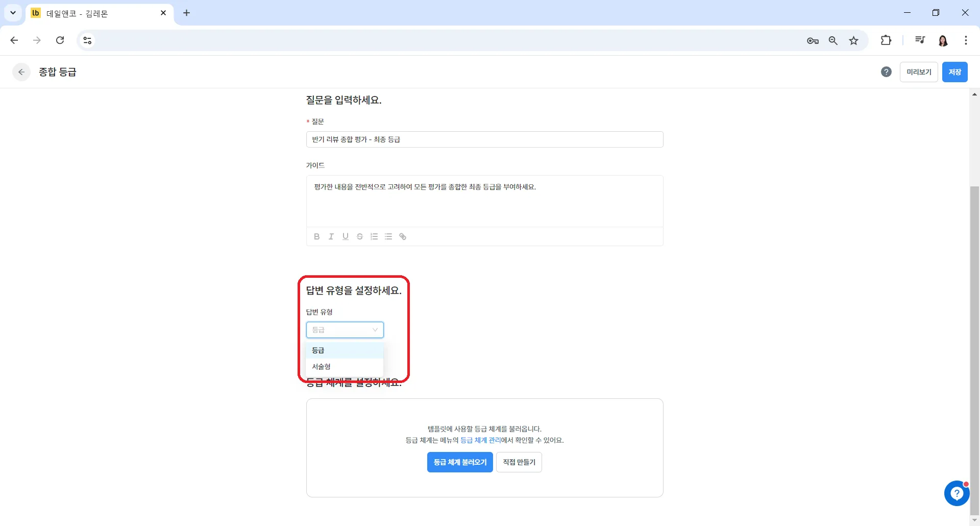Click the scrollbar down arrow
Image resolution: width=980 pixels, height=526 pixels.
pyautogui.click(x=974, y=520)
